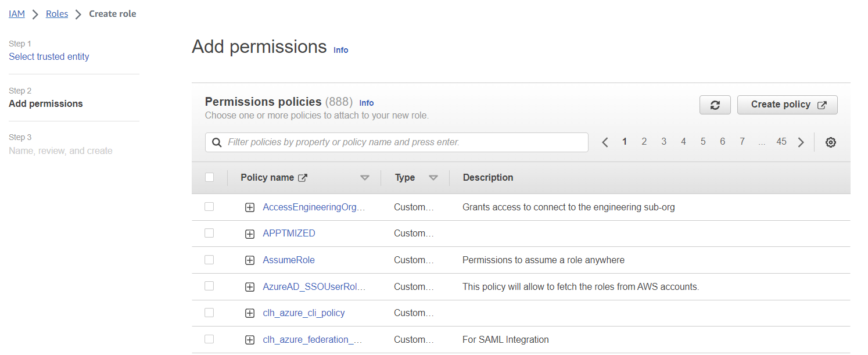Expand the AzureAD_SSOUserRol policy row

(250, 287)
